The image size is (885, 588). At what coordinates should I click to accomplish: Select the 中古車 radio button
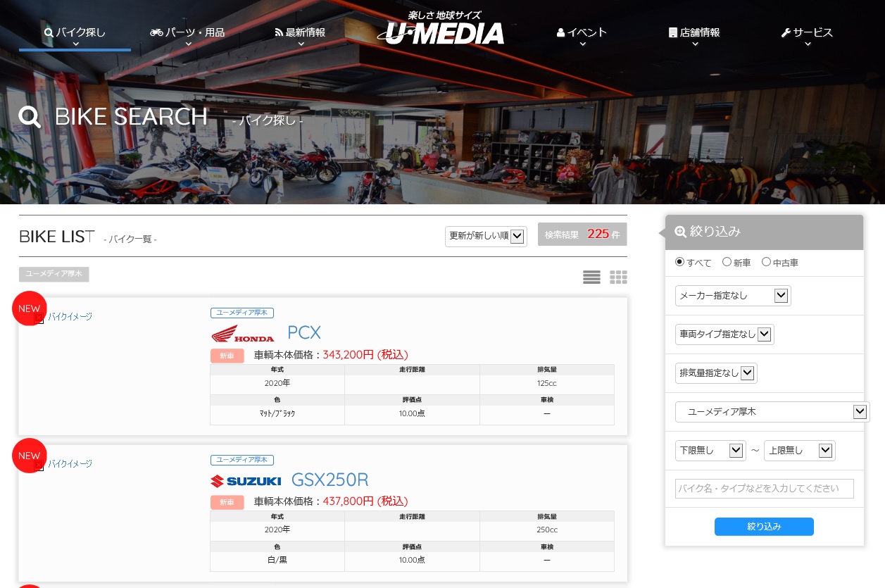click(x=766, y=262)
